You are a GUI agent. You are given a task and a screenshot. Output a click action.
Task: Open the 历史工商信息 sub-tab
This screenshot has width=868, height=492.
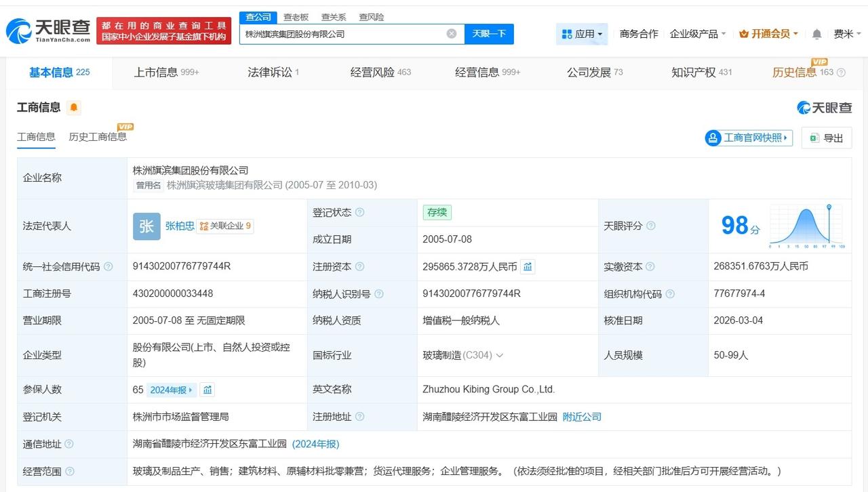coord(98,137)
